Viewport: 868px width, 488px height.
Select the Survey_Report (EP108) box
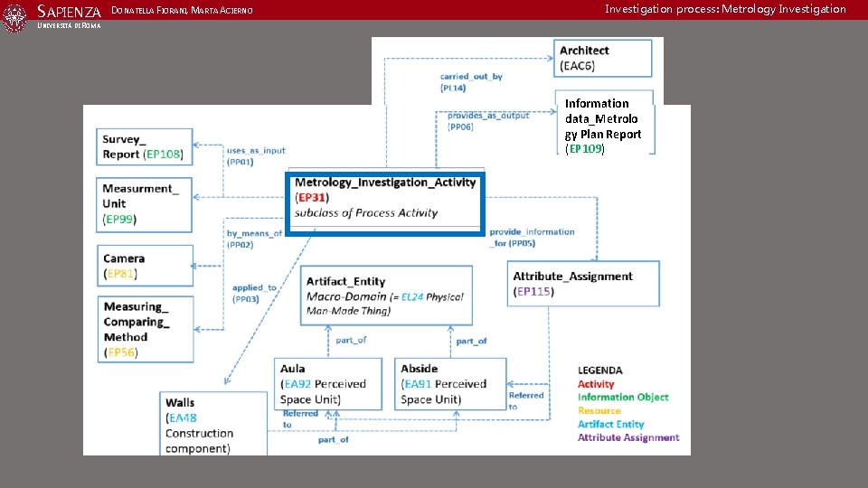[x=145, y=147]
